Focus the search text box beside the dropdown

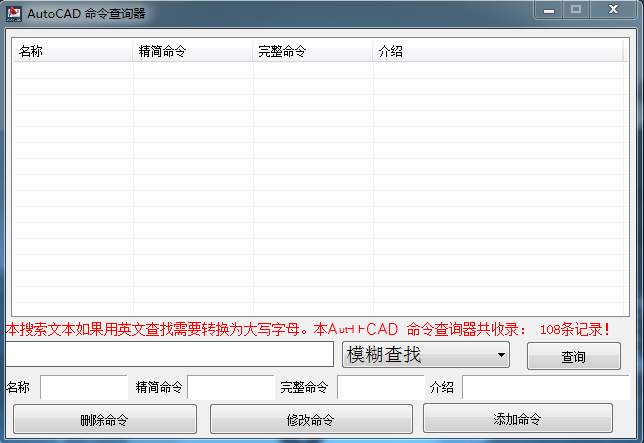click(x=169, y=354)
